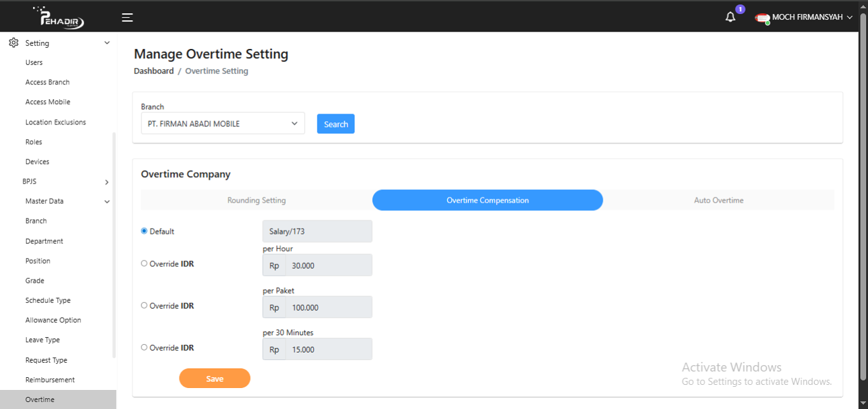Click the Setting gear icon
The width and height of the screenshot is (868, 409).
point(13,43)
